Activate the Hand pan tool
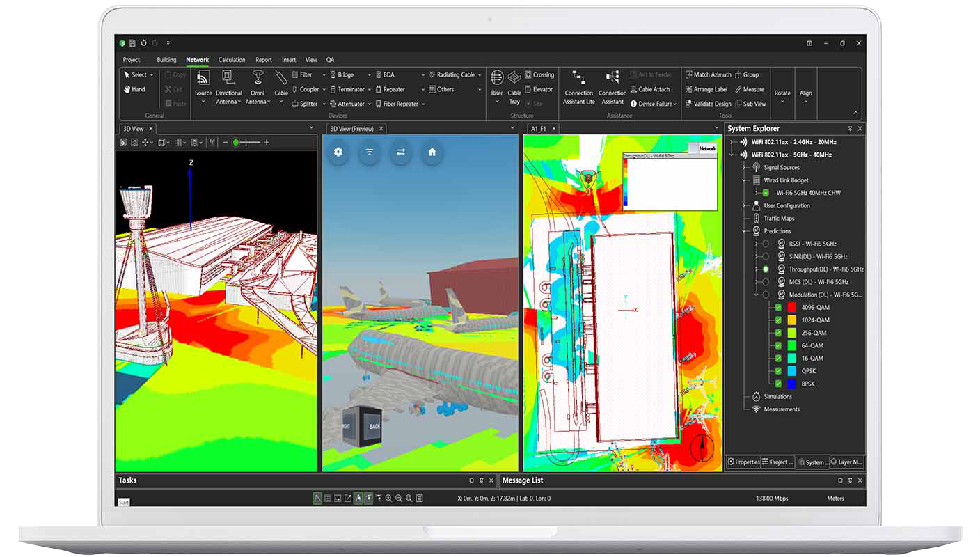980x557 pixels. [x=134, y=89]
